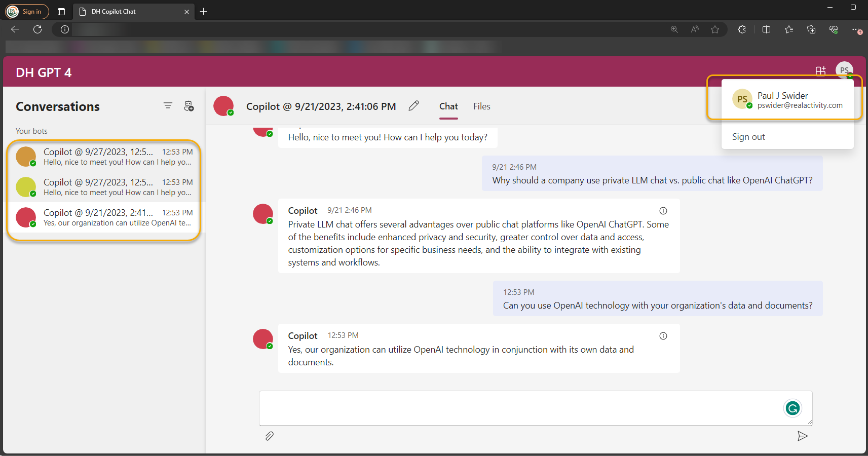
Task: Click Copilot avatar in chat header
Action: [x=223, y=106]
